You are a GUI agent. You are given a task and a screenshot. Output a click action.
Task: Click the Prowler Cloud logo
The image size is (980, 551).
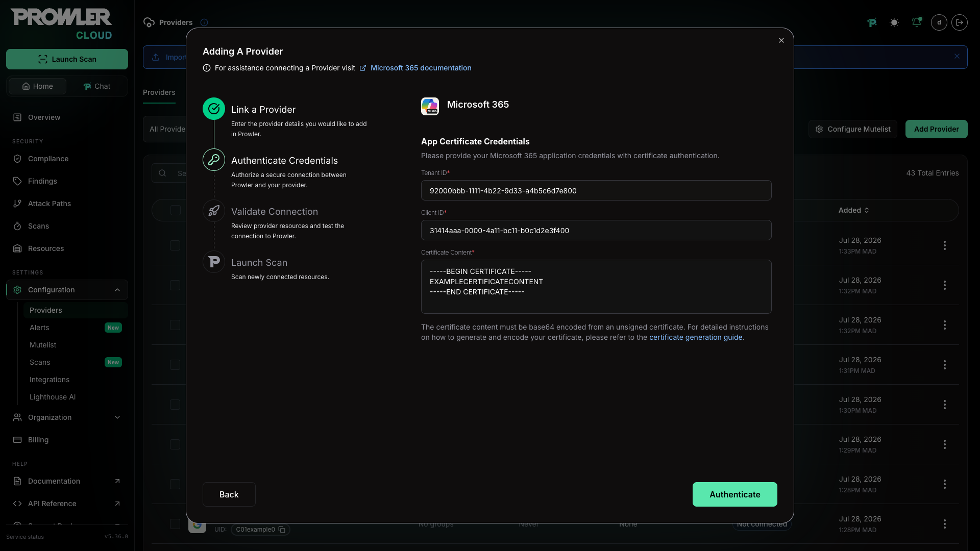[61, 24]
